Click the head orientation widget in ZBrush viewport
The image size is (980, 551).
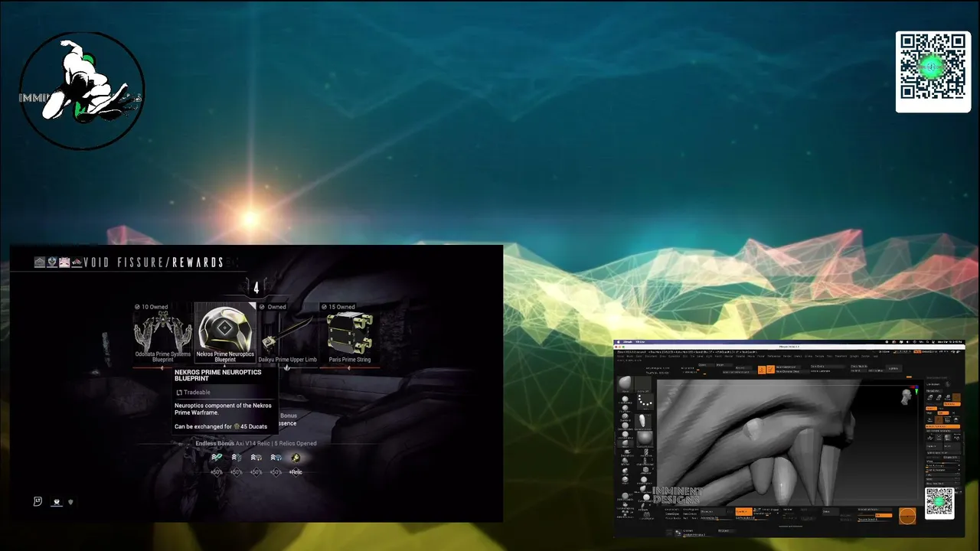tap(906, 395)
